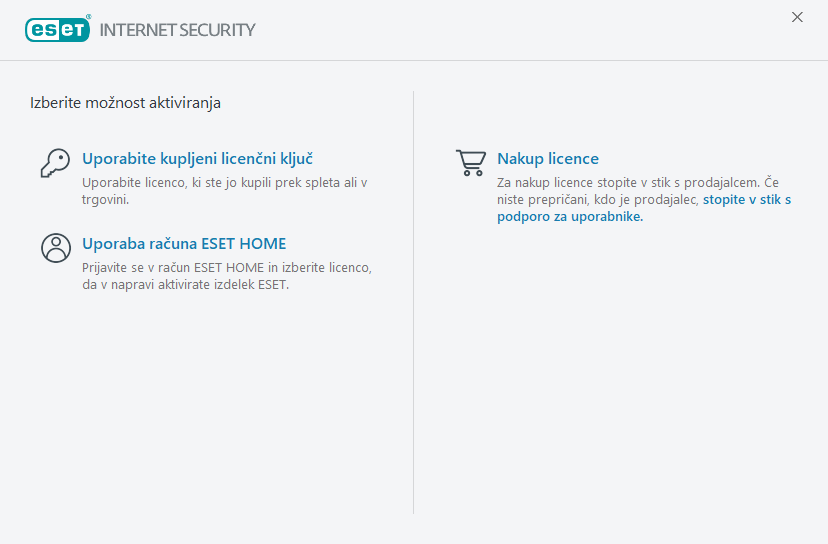
Task: Open the "Nakup licence" option
Action: click(548, 159)
